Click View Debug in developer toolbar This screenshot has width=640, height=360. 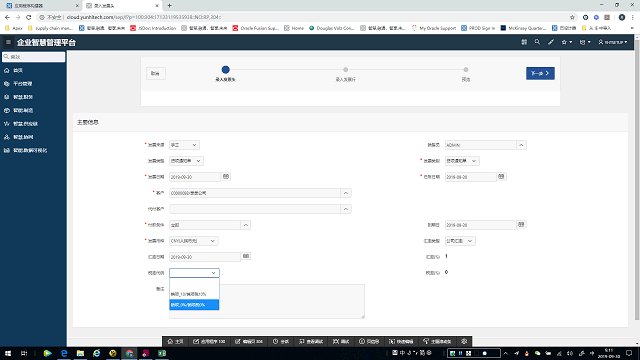coord(311,341)
